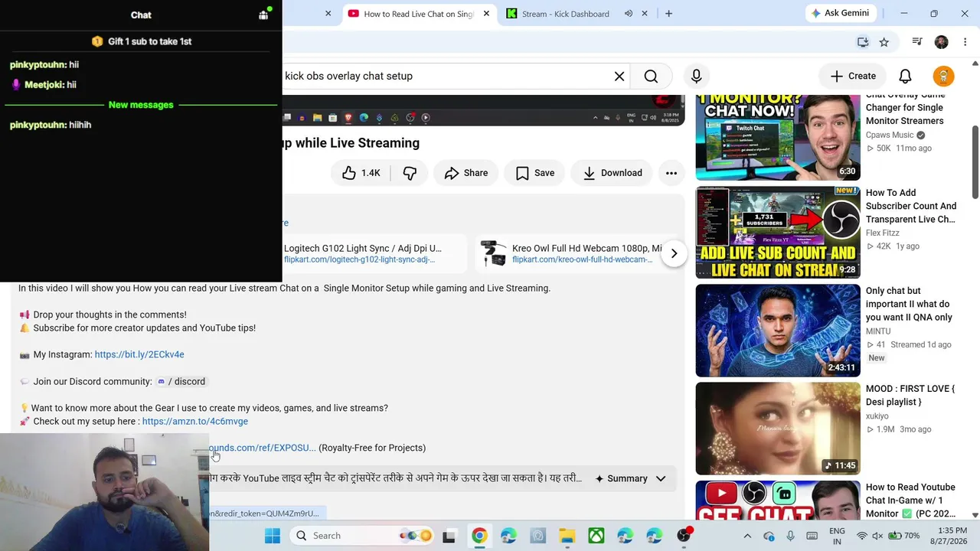Open File Explorer from the taskbar
The width and height of the screenshot is (980, 551).
[567, 536]
